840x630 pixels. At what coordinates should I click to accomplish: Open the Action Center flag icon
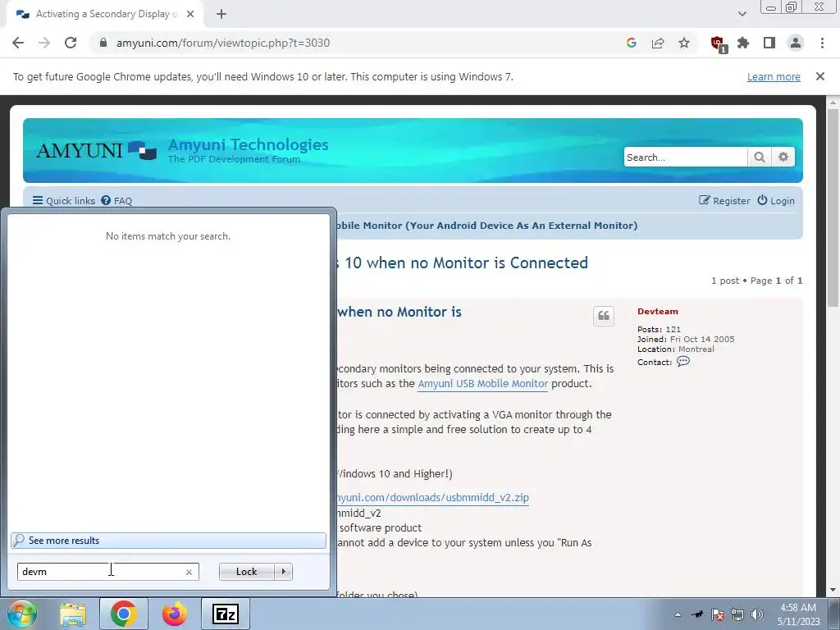(717, 614)
